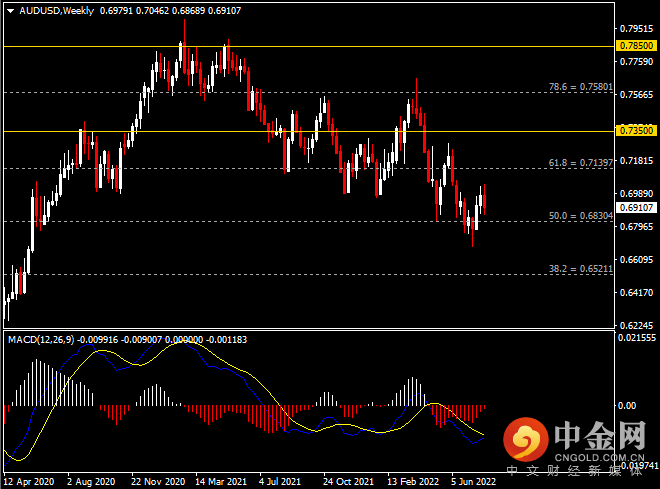Click the 24 Oct 2021 date marker
This screenshot has width=660, height=489.
[349, 481]
